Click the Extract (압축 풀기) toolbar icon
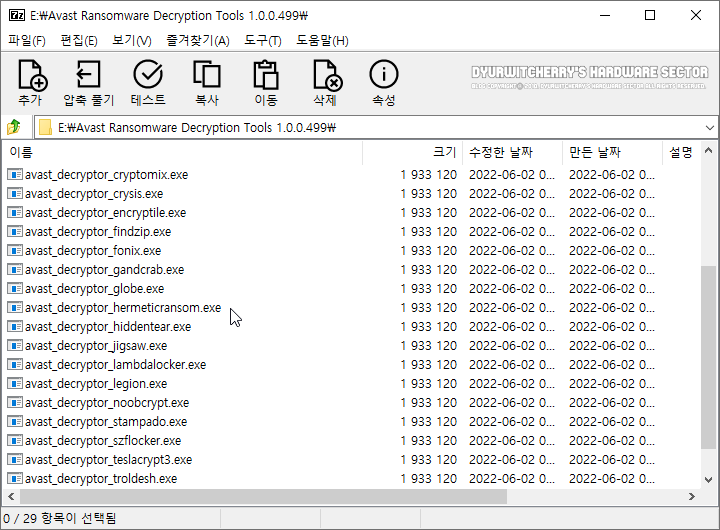The height and width of the screenshot is (530, 720). (88, 74)
